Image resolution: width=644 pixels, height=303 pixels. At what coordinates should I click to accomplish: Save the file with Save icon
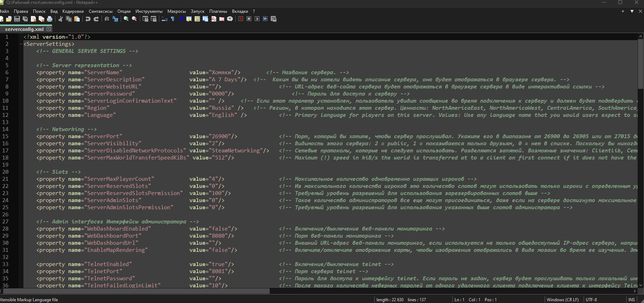tap(17, 19)
